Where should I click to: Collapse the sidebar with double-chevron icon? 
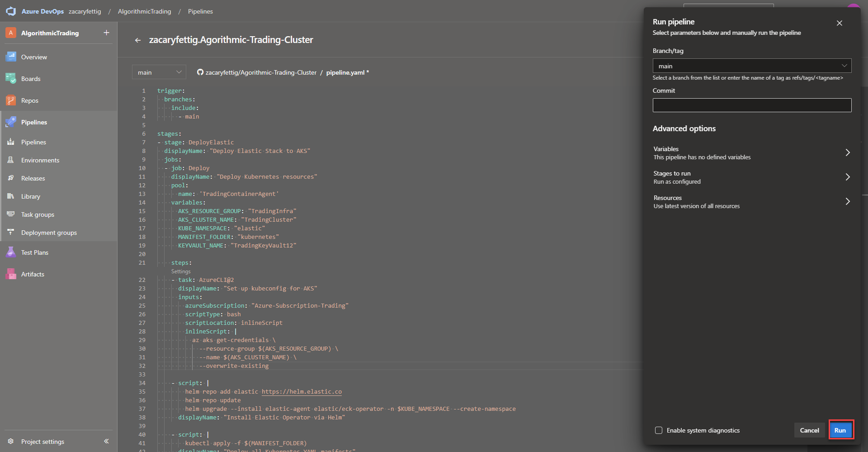106,441
